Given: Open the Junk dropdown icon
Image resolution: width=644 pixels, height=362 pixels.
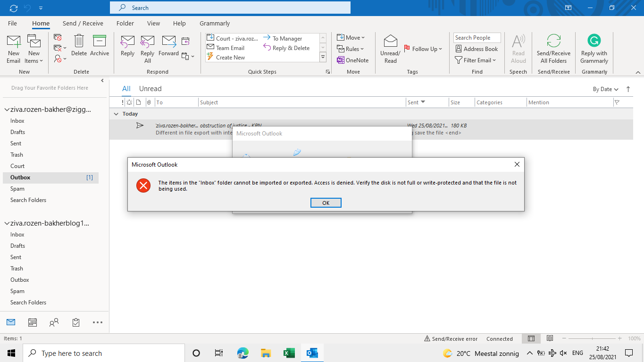Looking at the screenshot, I should pyautogui.click(x=60, y=59).
